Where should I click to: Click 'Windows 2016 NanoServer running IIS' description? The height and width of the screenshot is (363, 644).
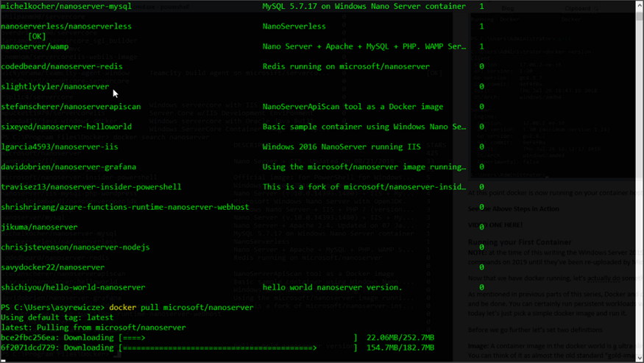tap(342, 147)
